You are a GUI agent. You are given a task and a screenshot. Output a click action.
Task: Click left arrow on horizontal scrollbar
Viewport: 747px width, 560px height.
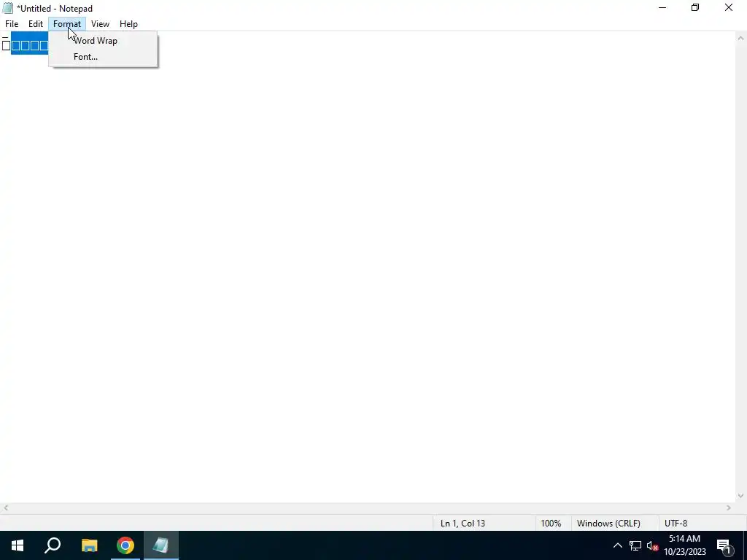click(5, 508)
